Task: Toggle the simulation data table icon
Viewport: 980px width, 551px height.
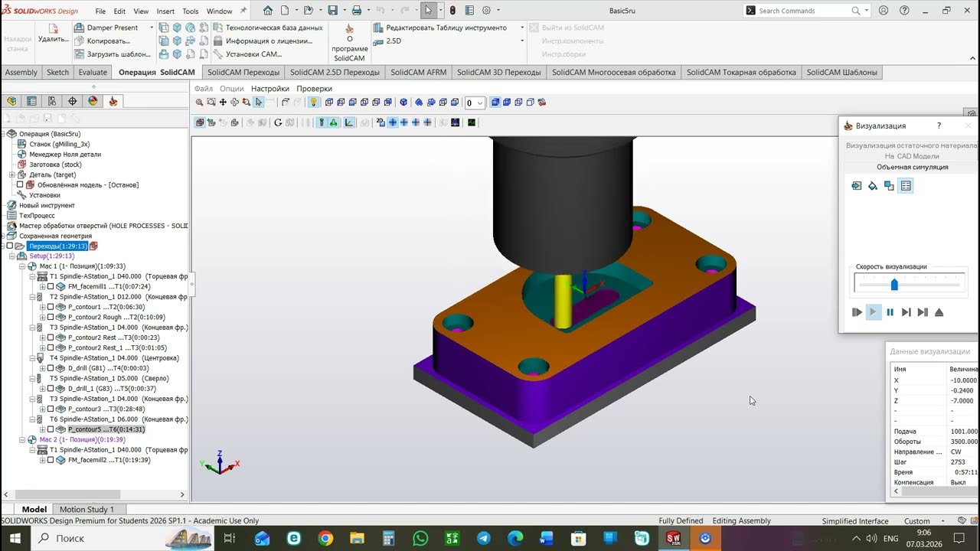Action: click(906, 185)
